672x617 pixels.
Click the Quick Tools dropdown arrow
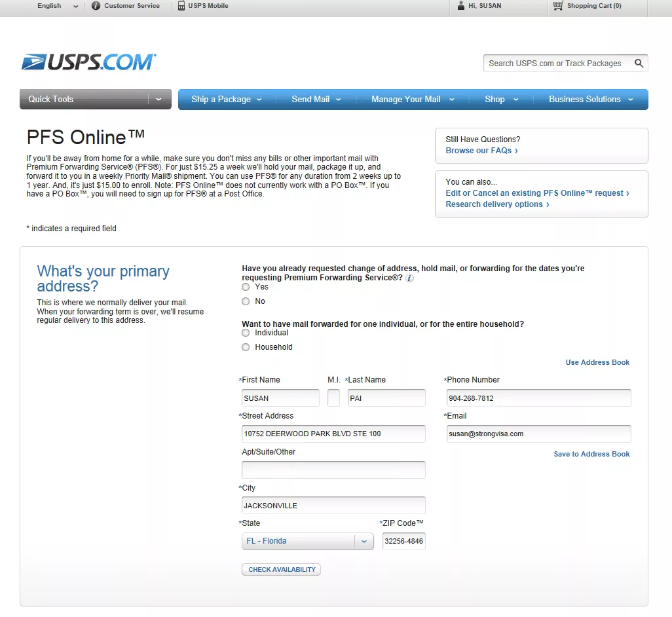coord(159,99)
